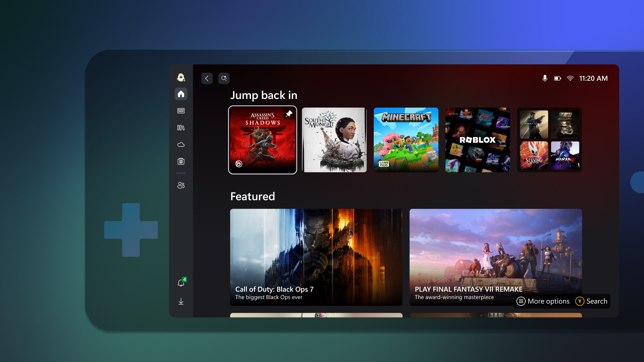
Task: Open the Game Pass section
Action: tap(181, 111)
